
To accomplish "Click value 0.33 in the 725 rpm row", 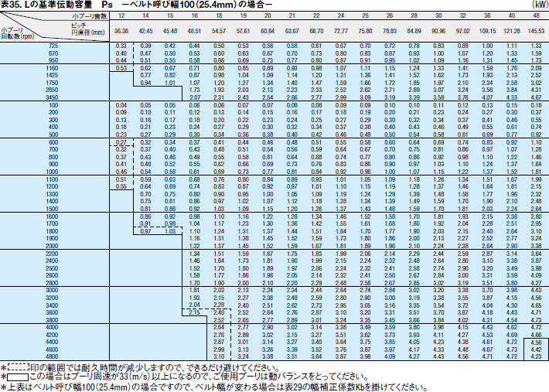I will pyautogui.click(x=121, y=46).
